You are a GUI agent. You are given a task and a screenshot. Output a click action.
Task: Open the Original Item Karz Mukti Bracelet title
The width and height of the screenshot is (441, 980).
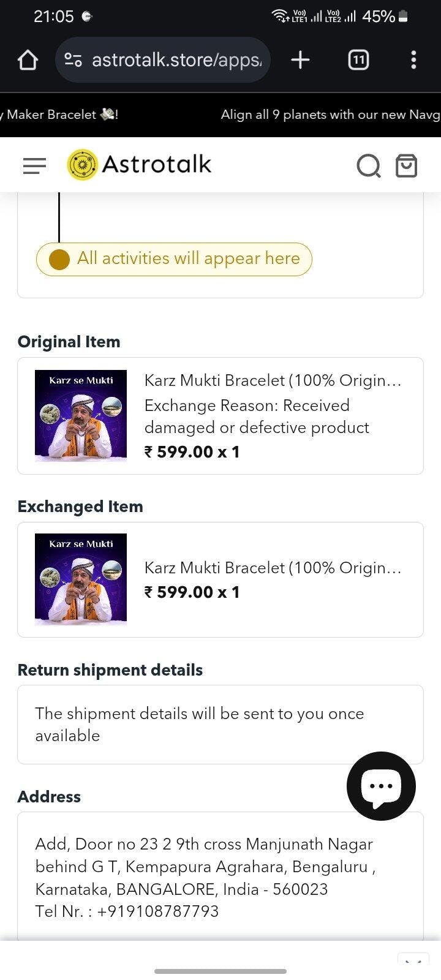(273, 380)
